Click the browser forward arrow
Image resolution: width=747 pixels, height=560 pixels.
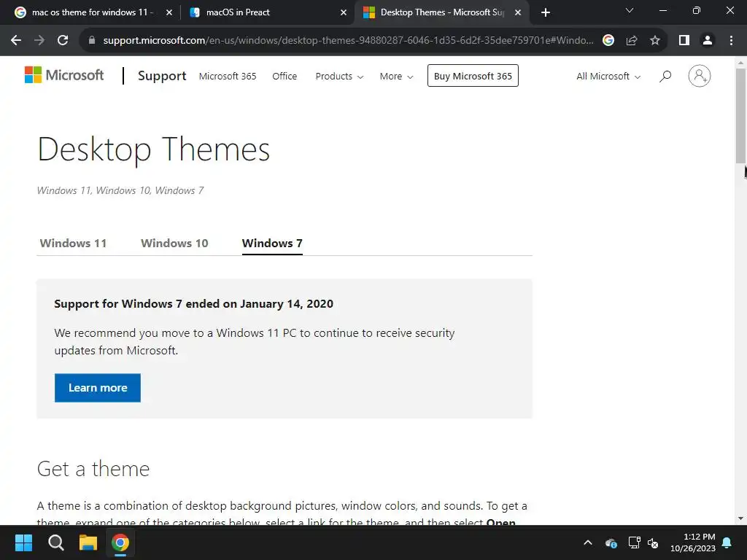[x=39, y=41]
